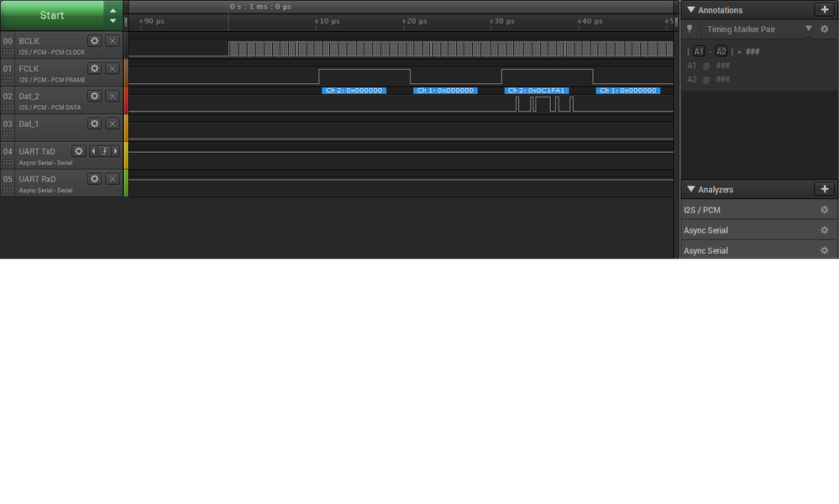Jump to next edge on UART TxD
The height and width of the screenshot is (504, 839).
pyautogui.click(x=115, y=151)
